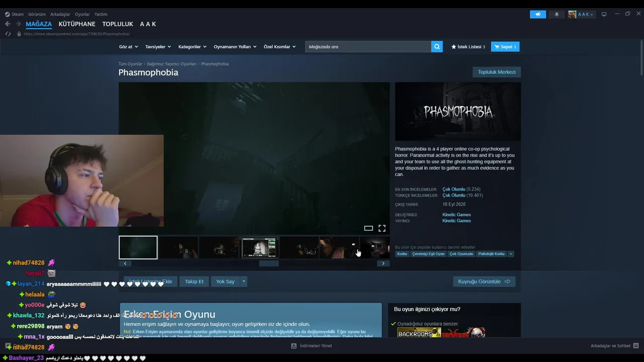Click the Yok Say button
The height and width of the screenshot is (362, 644).
click(x=225, y=282)
